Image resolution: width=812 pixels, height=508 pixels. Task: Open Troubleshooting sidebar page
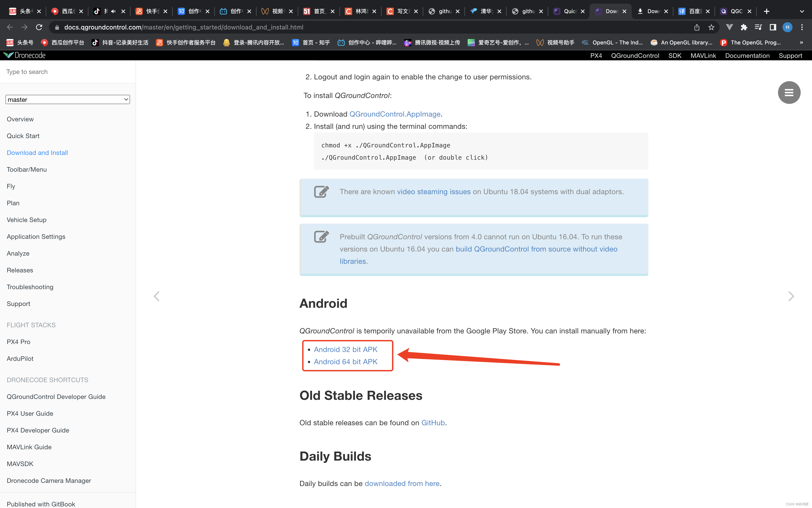[x=30, y=287]
